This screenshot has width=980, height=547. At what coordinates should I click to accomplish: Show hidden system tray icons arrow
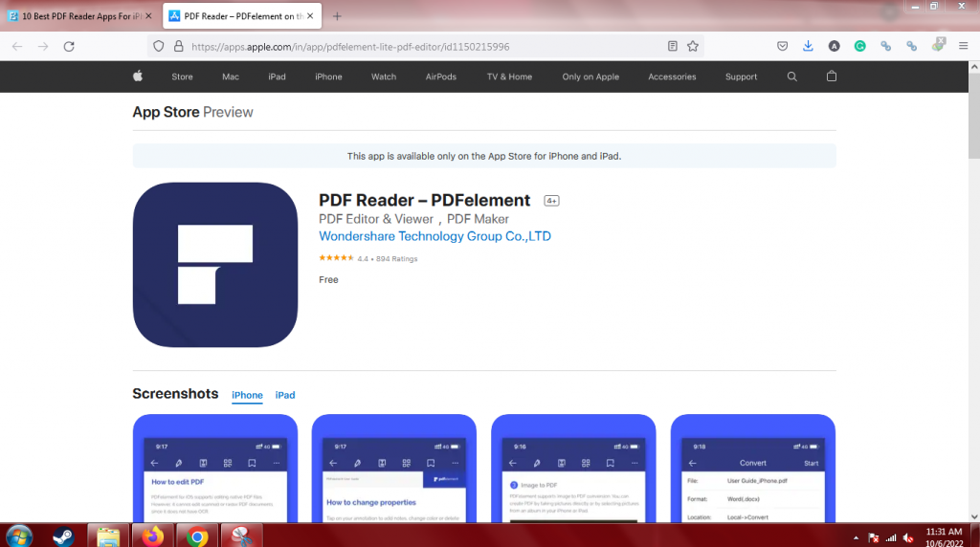point(856,537)
